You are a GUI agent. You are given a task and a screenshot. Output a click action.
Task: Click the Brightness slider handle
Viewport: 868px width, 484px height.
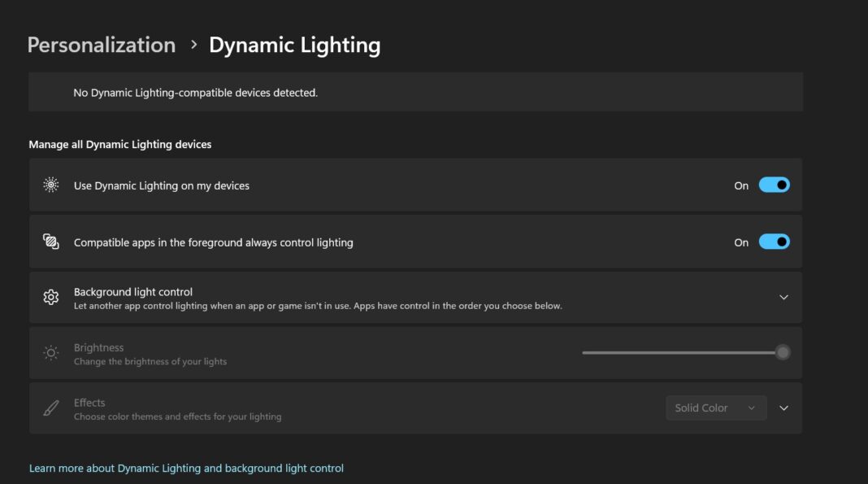click(x=782, y=351)
